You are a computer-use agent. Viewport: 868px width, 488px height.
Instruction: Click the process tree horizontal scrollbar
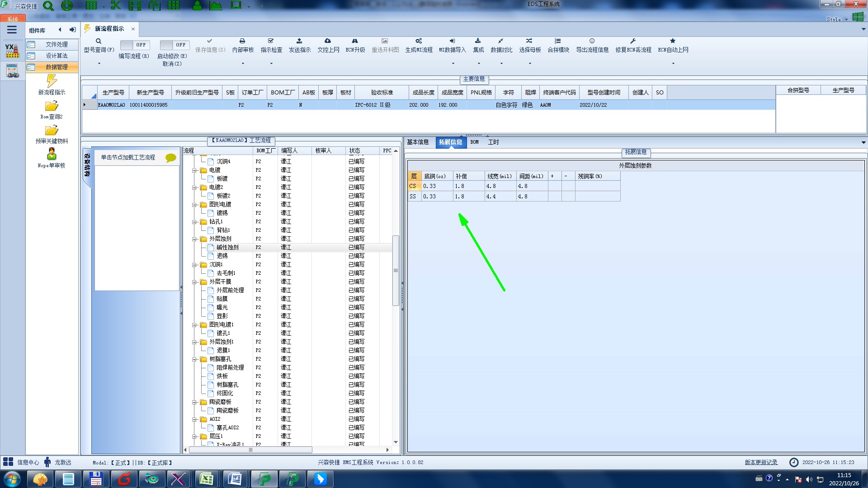click(251, 450)
